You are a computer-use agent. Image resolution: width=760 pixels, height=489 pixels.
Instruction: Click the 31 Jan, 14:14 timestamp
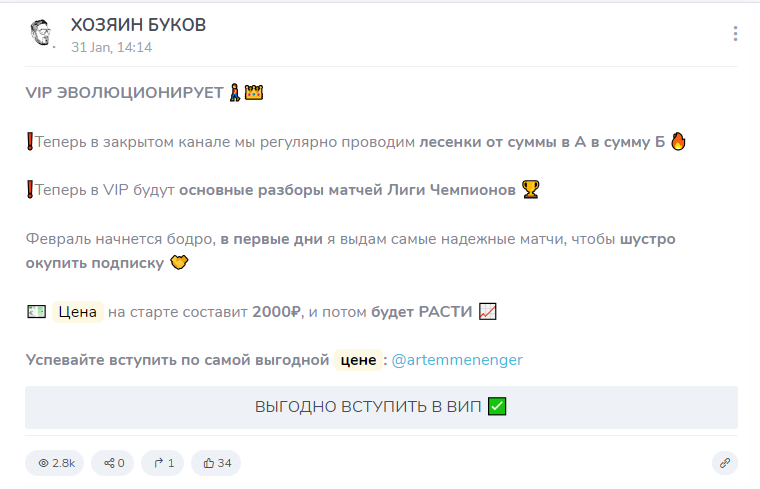(x=111, y=47)
